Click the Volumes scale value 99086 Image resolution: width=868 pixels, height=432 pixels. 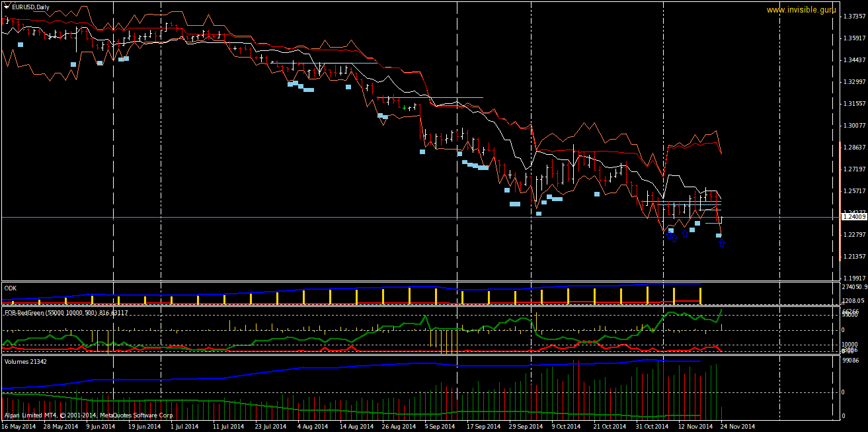(x=850, y=361)
